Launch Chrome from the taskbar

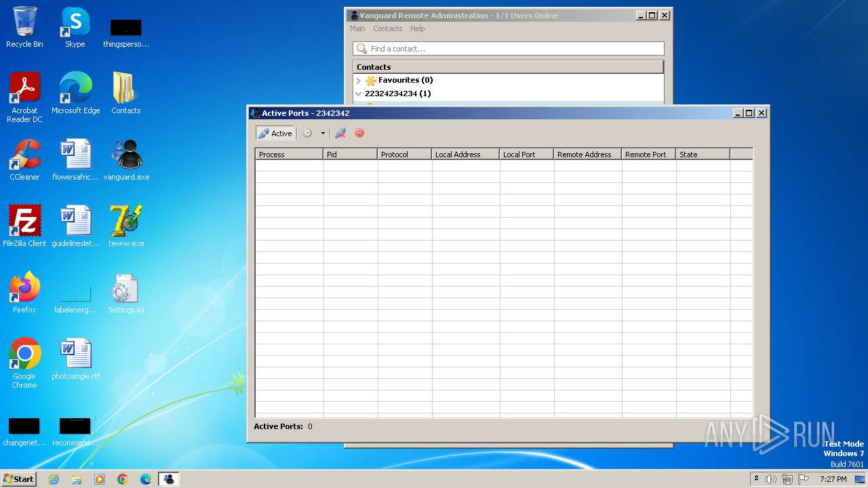(123, 479)
